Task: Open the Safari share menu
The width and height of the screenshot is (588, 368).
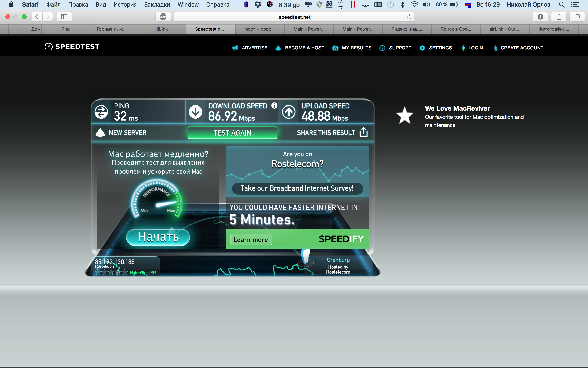Action: click(559, 17)
